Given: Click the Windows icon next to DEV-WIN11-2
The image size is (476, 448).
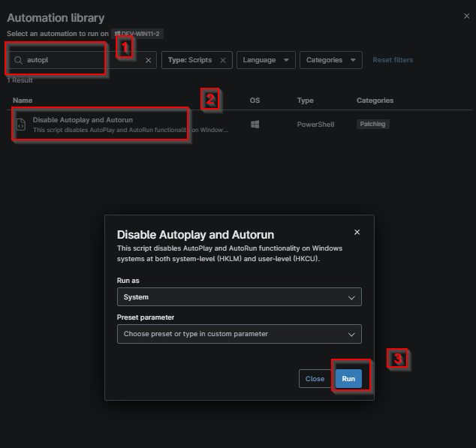Looking at the screenshot, I should point(117,34).
